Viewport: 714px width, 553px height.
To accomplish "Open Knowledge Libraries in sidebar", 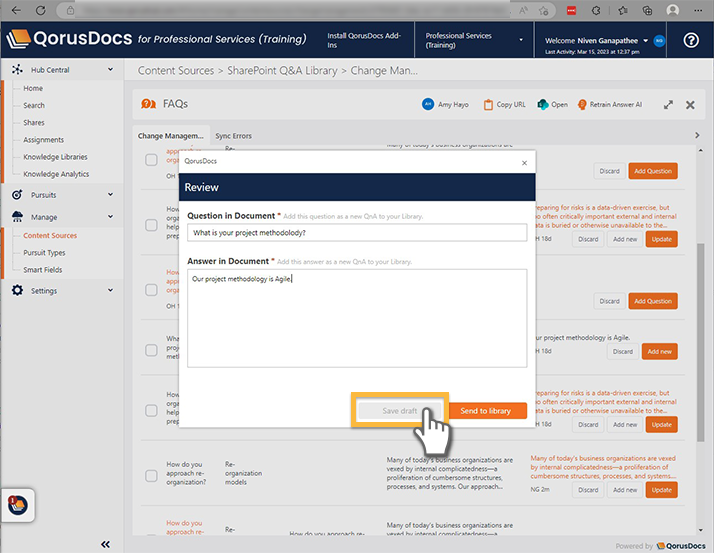I will click(x=56, y=157).
